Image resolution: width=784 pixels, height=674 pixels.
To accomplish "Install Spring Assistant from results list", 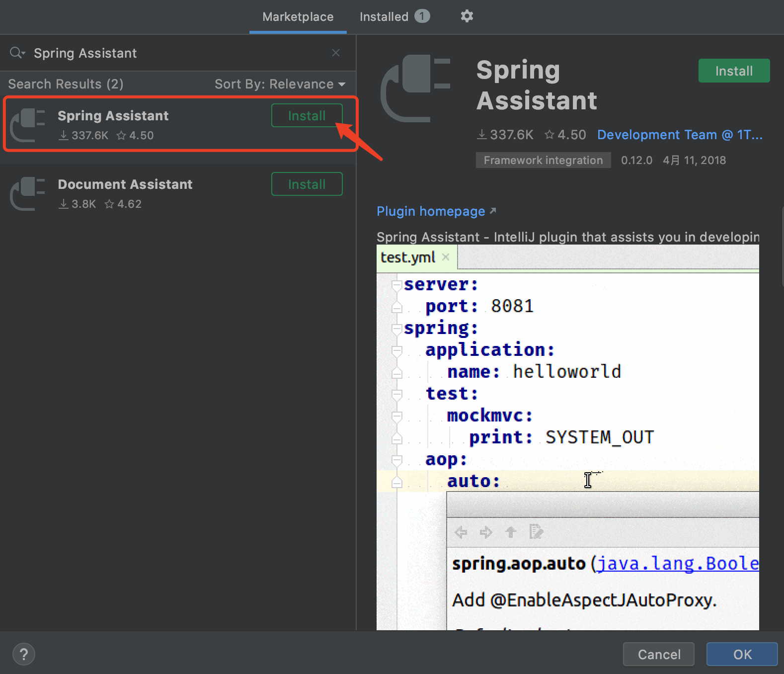I will 307,115.
